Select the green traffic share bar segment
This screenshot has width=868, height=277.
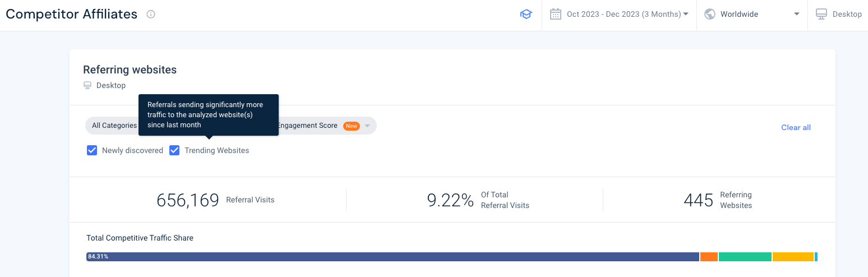click(745, 257)
